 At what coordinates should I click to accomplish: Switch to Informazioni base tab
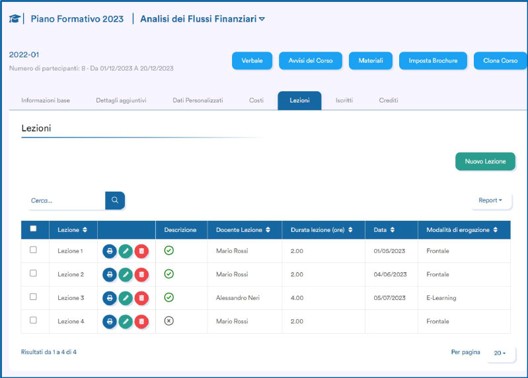(x=45, y=100)
